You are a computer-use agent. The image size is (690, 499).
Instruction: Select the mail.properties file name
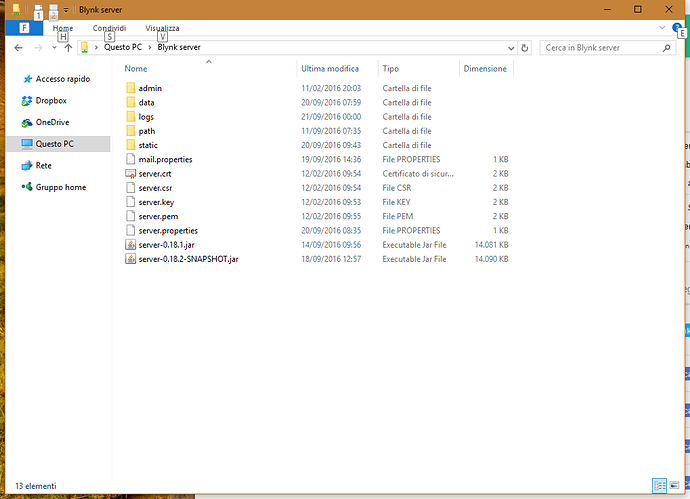(x=165, y=159)
